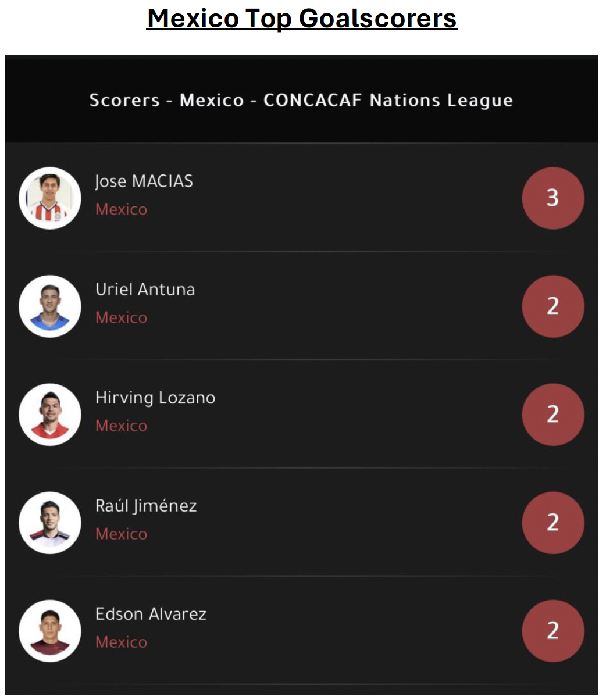Open Edson Alvarez's avatar
The width and height of the screenshot is (606, 700).
[50, 631]
